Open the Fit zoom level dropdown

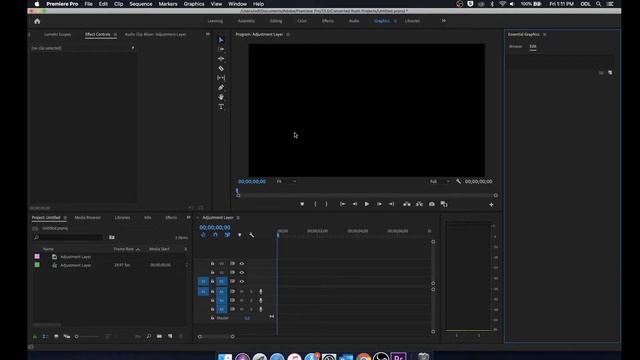[287, 181]
